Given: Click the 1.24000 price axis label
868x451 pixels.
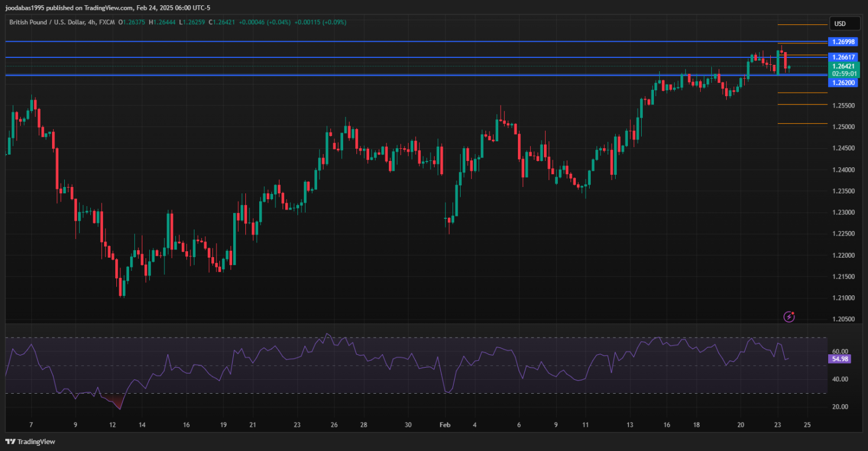Looking at the screenshot, I should pyautogui.click(x=843, y=170).
